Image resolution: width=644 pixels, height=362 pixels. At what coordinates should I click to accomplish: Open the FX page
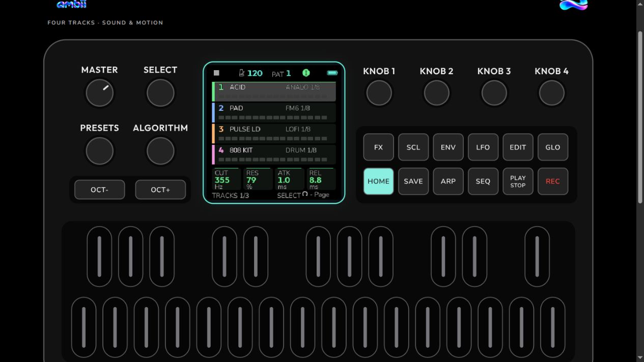378,147
